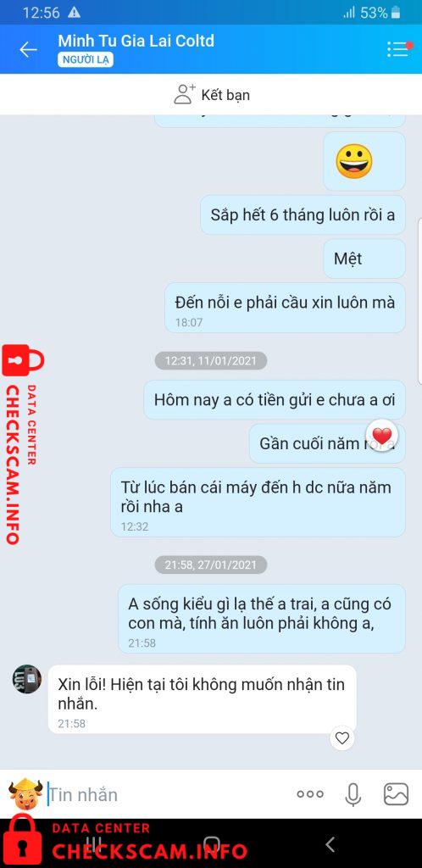Screen dimensions: 422x868
Task: Open the three-dots more options icon
Action: [310, 793]
